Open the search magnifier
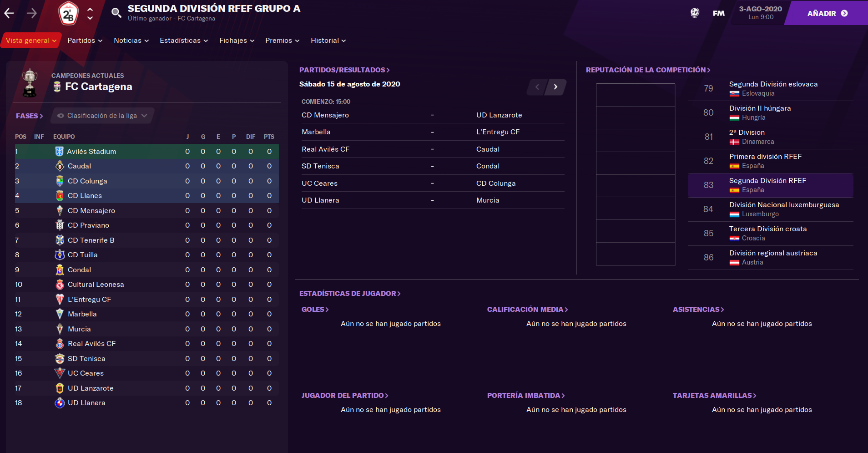Screen dimensions: 868x453 116,13
